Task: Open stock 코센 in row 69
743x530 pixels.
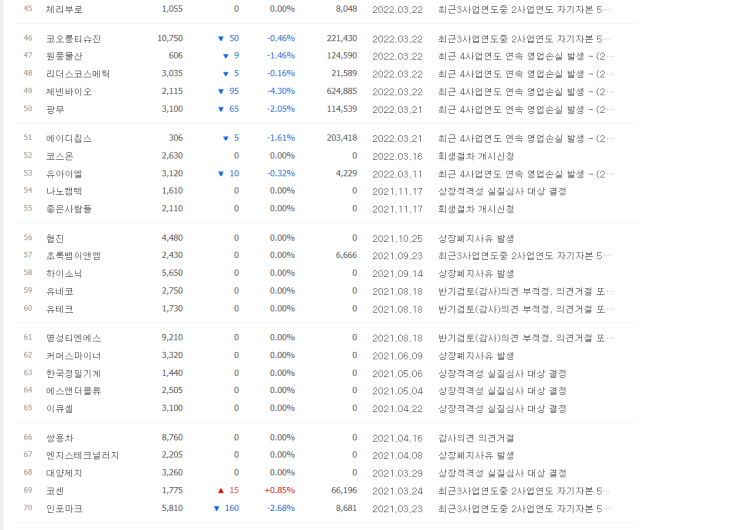Action: (x=55, y=491)
